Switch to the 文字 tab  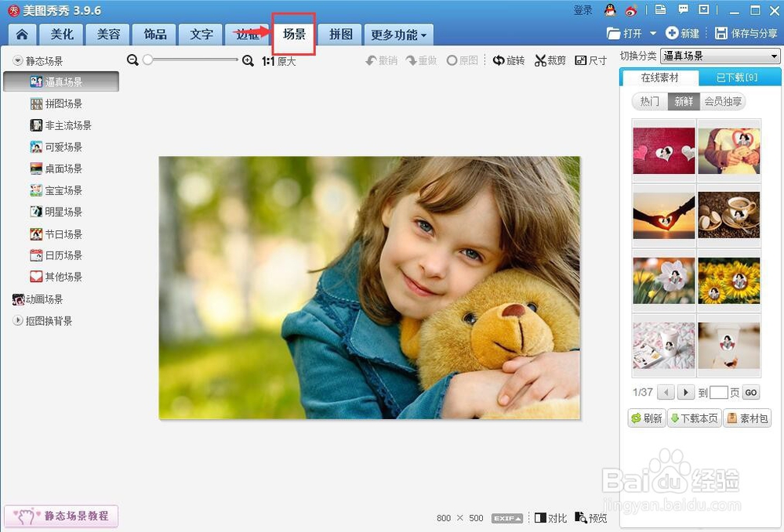tap(201, 34)
